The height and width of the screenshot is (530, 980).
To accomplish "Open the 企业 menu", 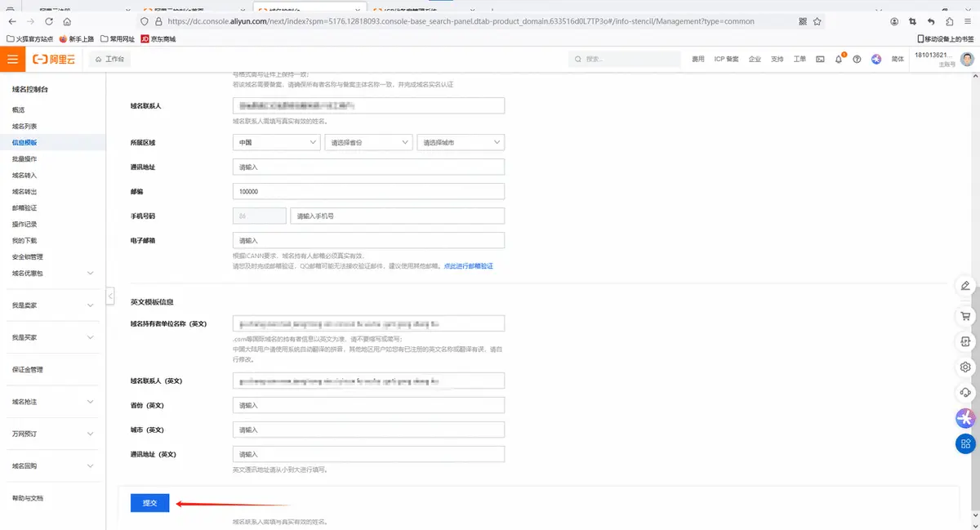I will pos(755,59).
